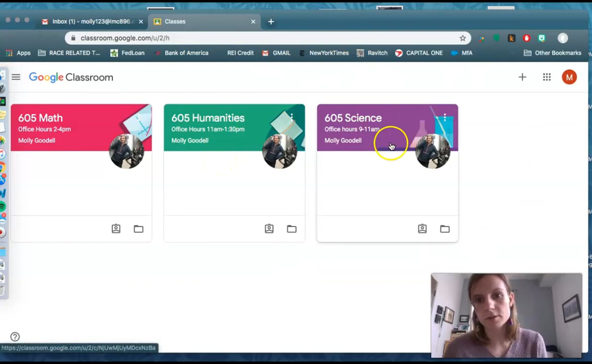This screenshot has height=364, width=592.
Task: Click "Office Hours 2-4pm" on Math card
Action: [44, 129]
